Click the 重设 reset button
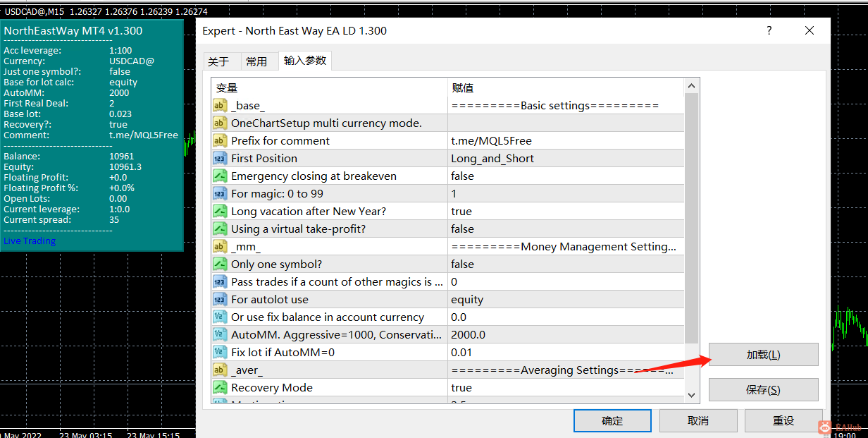Screen dimensions: 868x438 point(783,421)
